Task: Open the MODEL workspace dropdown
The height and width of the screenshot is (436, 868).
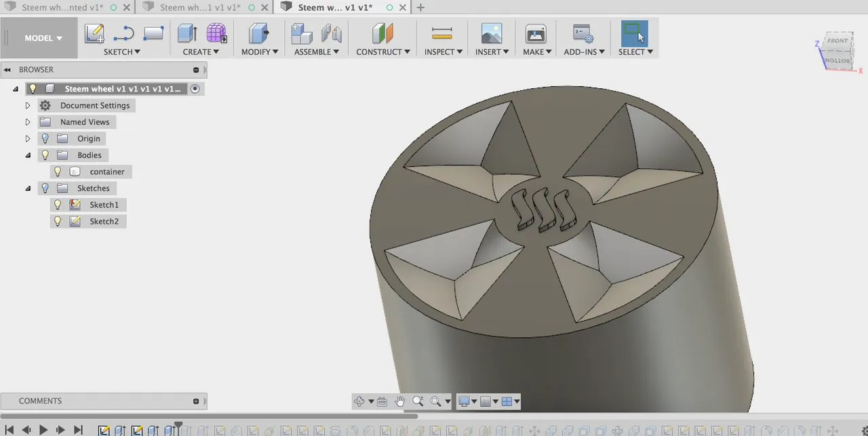Action: click(x=43, y=38)
